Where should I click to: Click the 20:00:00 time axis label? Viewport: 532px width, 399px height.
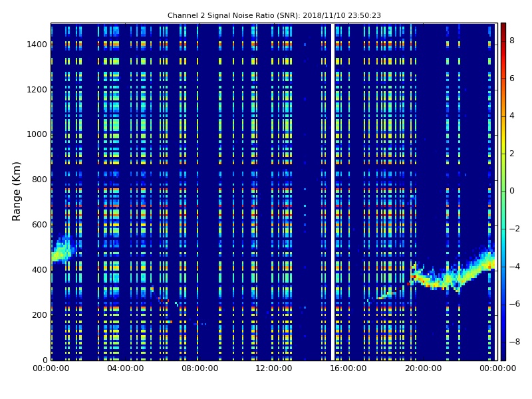coord(423,368)
